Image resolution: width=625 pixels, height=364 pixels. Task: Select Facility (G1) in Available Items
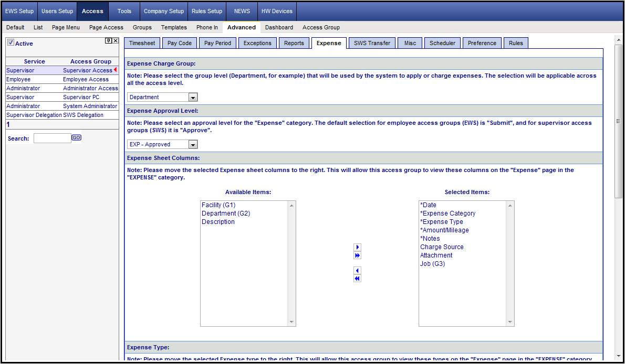[x=218, y=205]
